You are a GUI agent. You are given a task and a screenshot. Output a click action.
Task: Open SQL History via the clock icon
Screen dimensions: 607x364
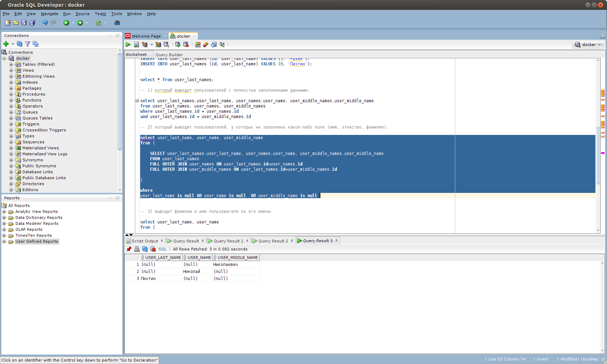pyautogui.click(x=213, y=45)
